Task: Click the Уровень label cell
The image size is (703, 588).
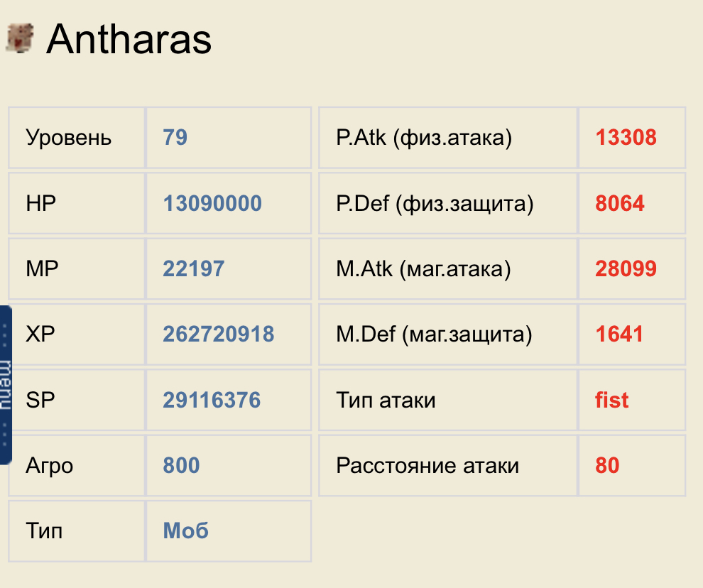Action: pyautogui.click(x=77, y=138)
